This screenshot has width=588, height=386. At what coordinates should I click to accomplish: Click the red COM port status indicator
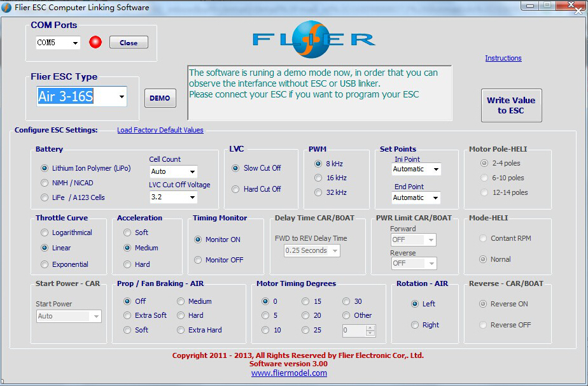(95, 43)
